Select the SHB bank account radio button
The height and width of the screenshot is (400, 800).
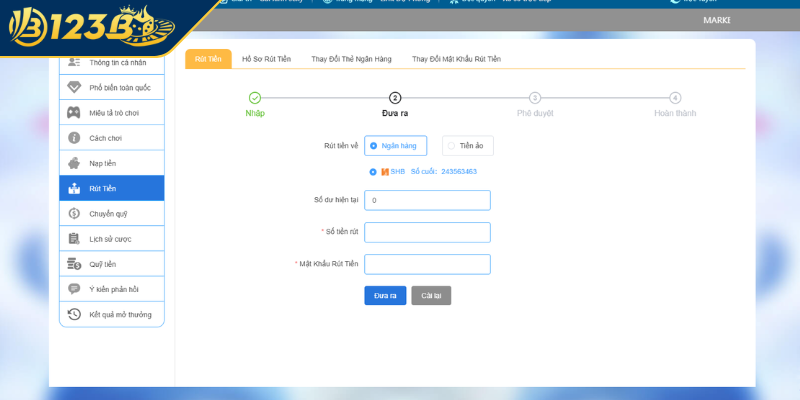tap(373, 171)
